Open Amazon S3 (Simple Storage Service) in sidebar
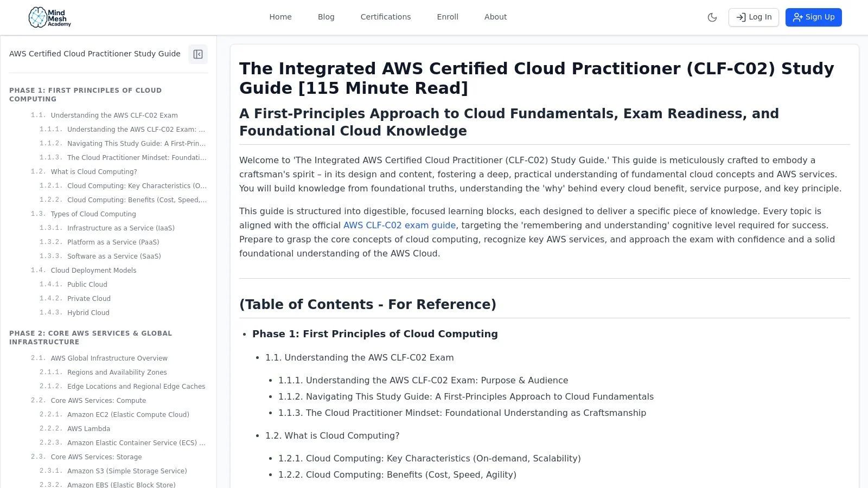This screenshot has width=868, height=488. (x=127, y=471)
